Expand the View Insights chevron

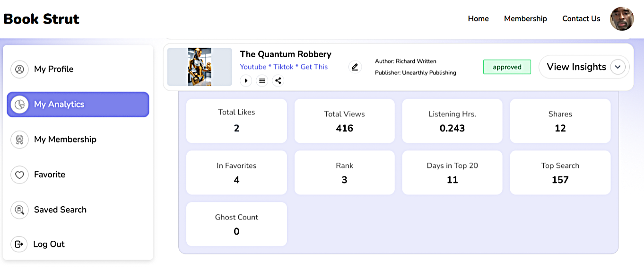click(x=618, y=67)
